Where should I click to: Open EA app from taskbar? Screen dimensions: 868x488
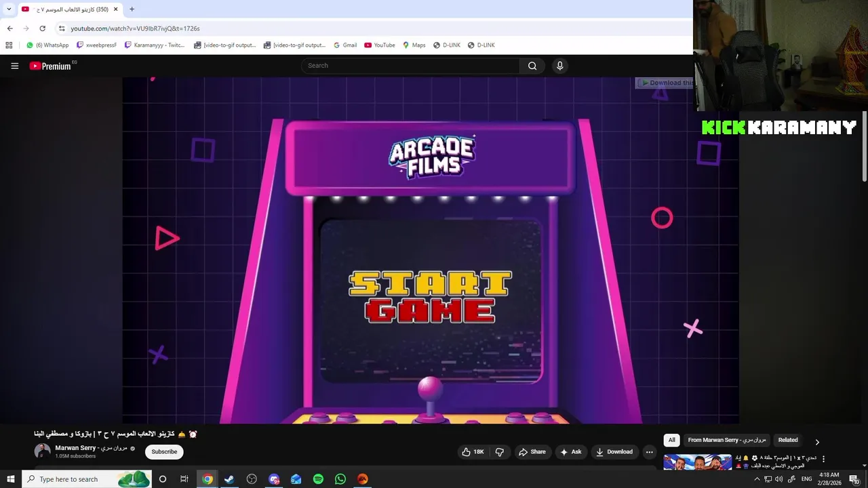[x=363, y=479]
